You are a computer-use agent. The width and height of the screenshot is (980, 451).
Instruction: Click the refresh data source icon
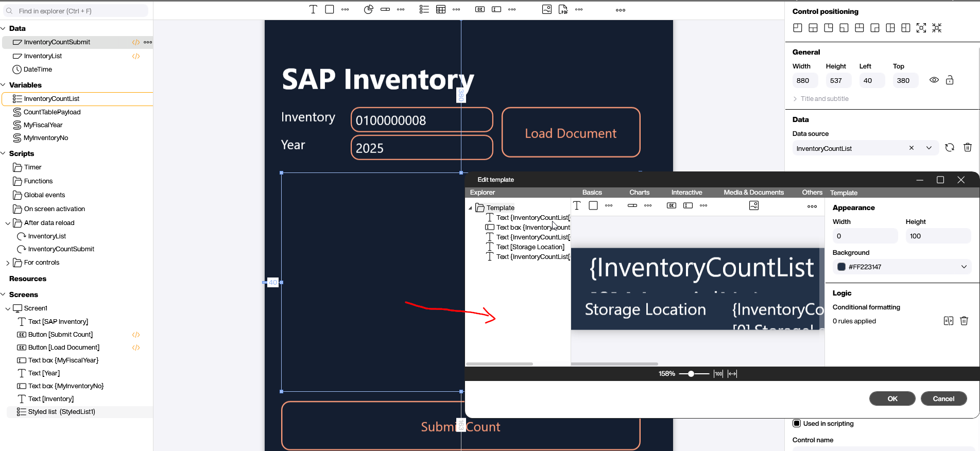tap(950, 148)
